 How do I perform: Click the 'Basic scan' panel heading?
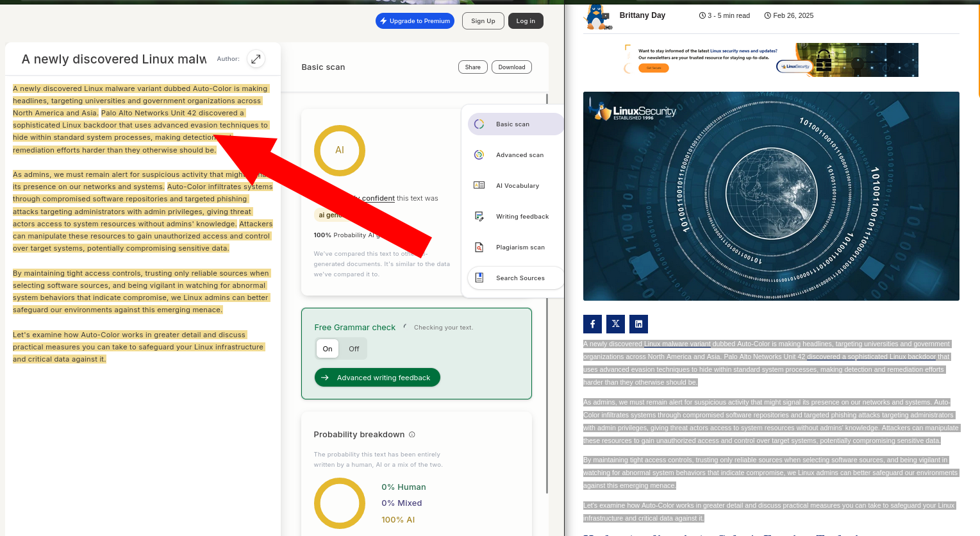tap(323, 67)
